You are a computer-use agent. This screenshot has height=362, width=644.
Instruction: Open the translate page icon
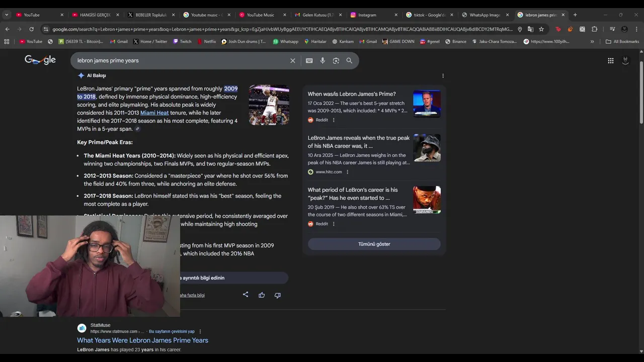pyautogui.click(x=530, y=29)
